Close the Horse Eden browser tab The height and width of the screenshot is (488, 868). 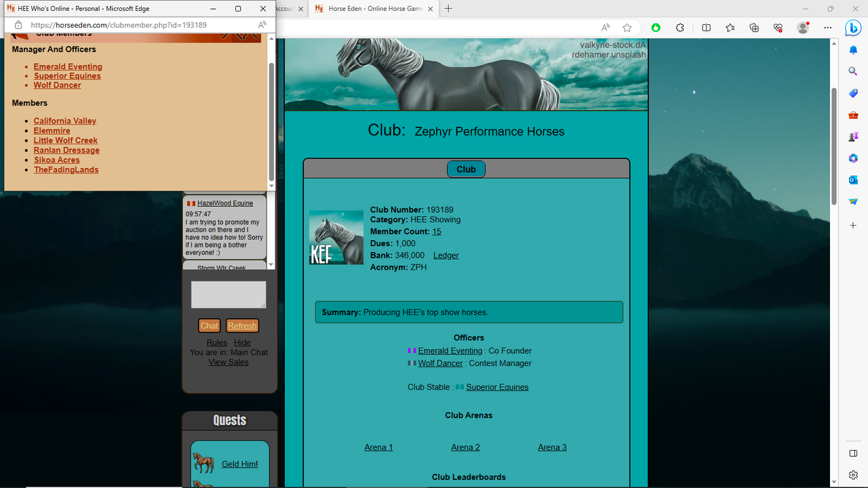click(x=431, y=9)
